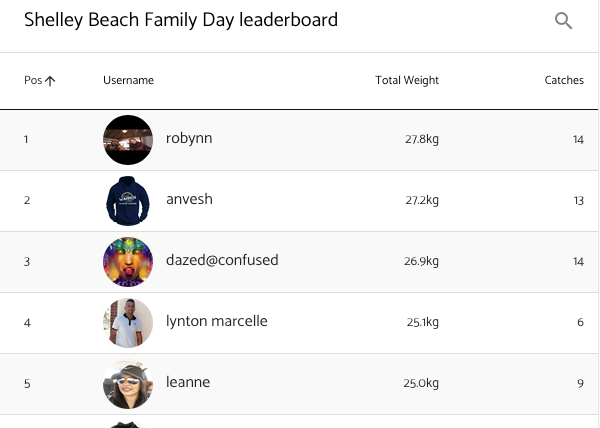Select position 3 row number

(27, 262)
